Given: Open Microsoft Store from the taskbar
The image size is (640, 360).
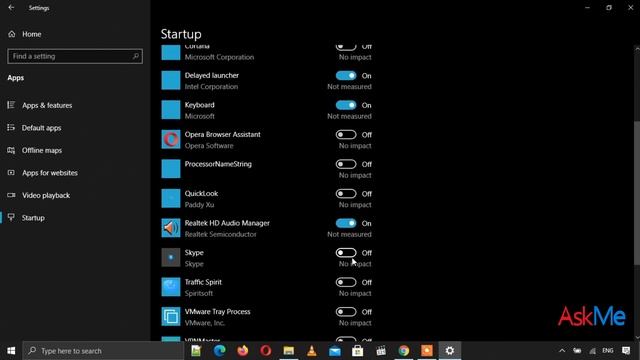Looking at the screenshot, I should 358,351.
